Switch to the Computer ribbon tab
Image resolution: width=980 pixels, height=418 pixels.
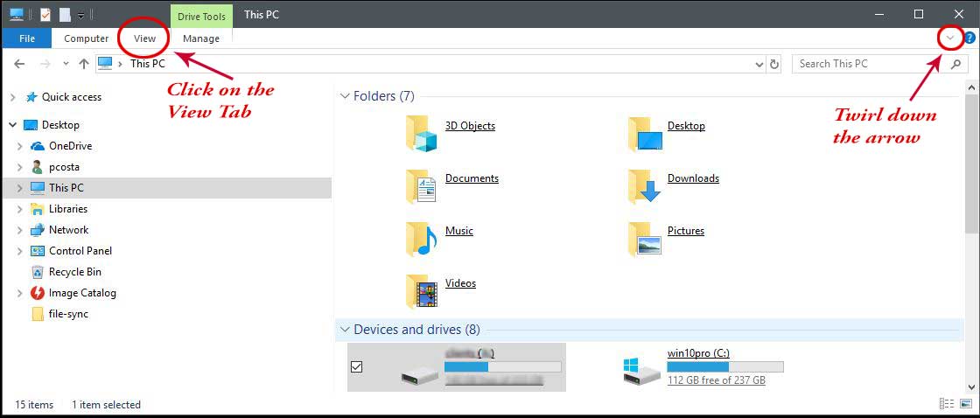87,38
